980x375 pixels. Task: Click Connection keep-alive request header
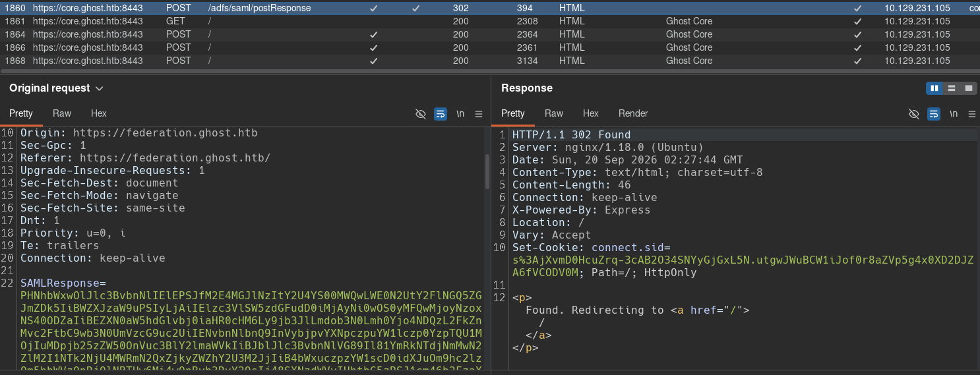(92, 258)
